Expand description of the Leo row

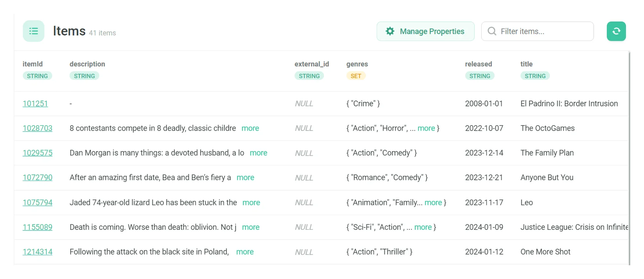(251, 203)
